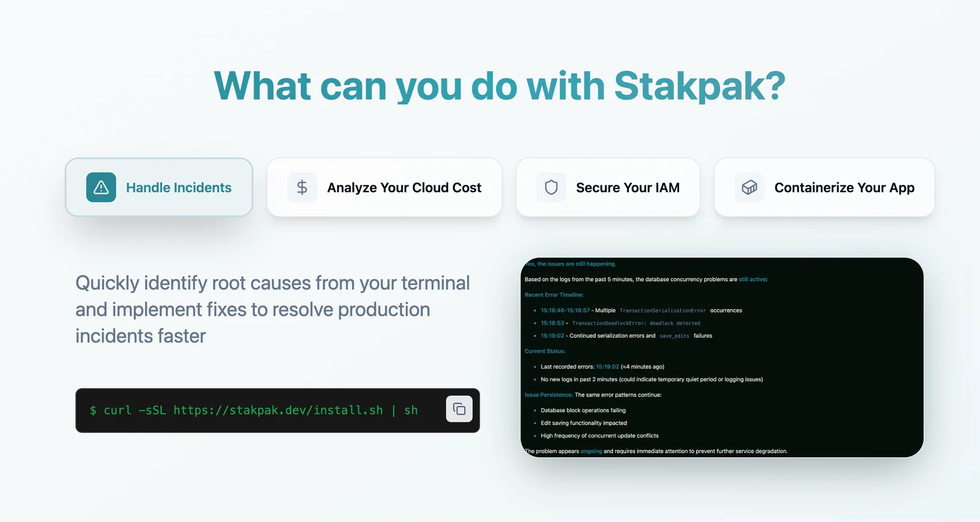The height and width of the screenshot is (522, 980).
Task: Select the Handle Incidents tab label
Action: (x=178, y=188)
